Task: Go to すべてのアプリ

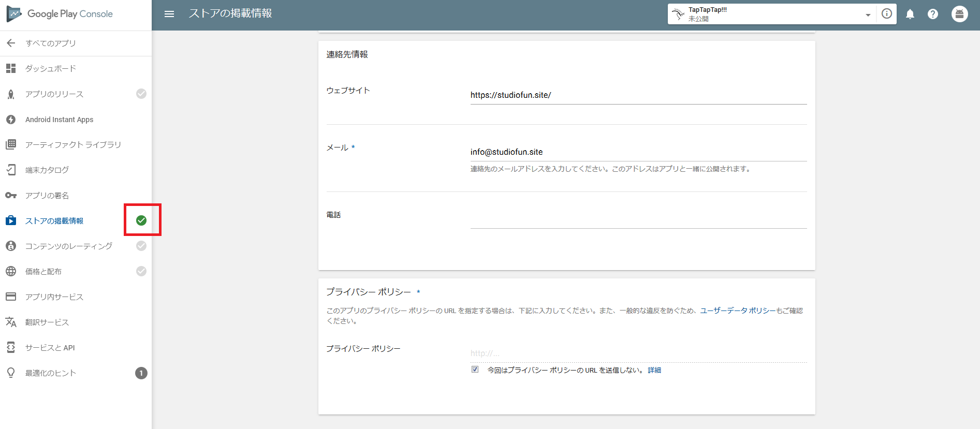Action: coord(51,43)
